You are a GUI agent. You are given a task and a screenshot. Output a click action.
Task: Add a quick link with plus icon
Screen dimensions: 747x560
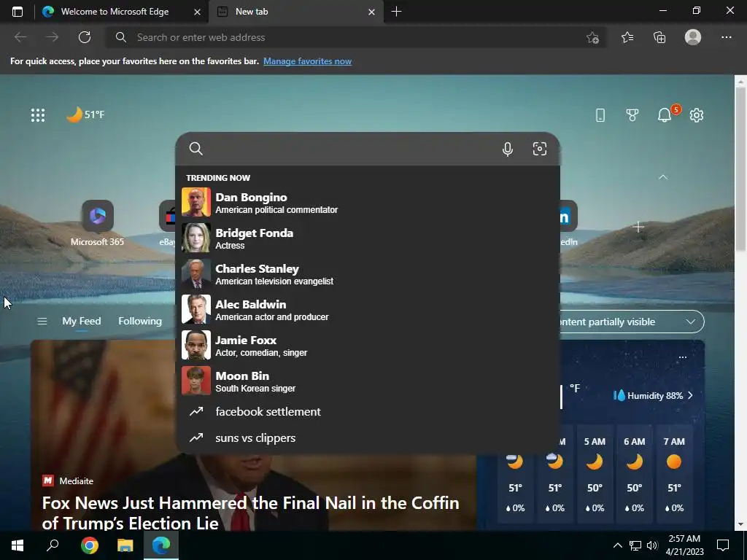point(638,227)
